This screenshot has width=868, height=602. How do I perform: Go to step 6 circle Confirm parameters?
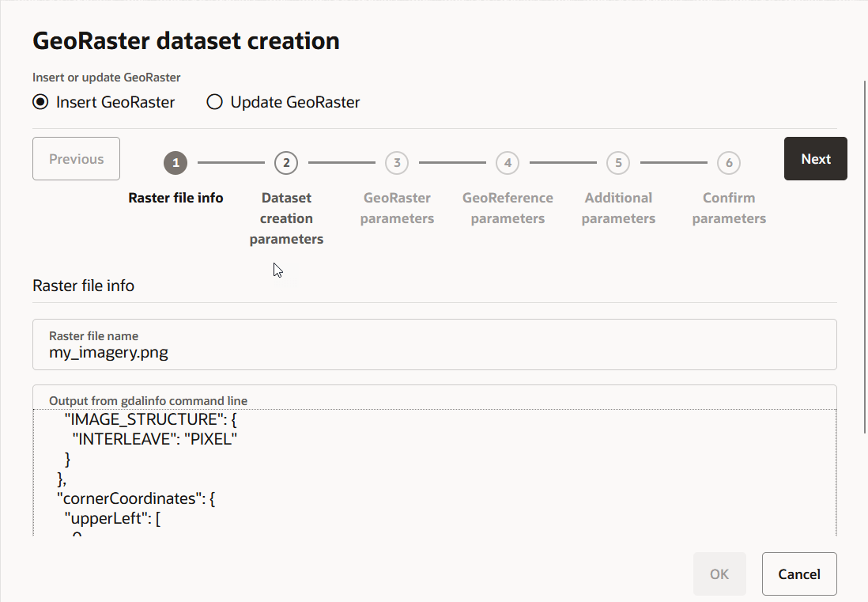click(x=729, y=163)
